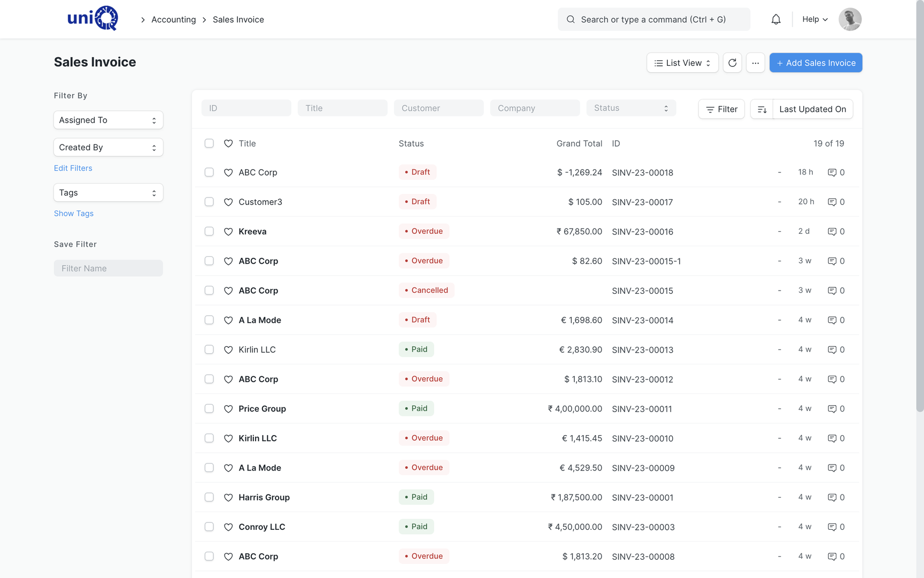
Task: Click the page vertical scrollbar
Action: coord(920,206)
